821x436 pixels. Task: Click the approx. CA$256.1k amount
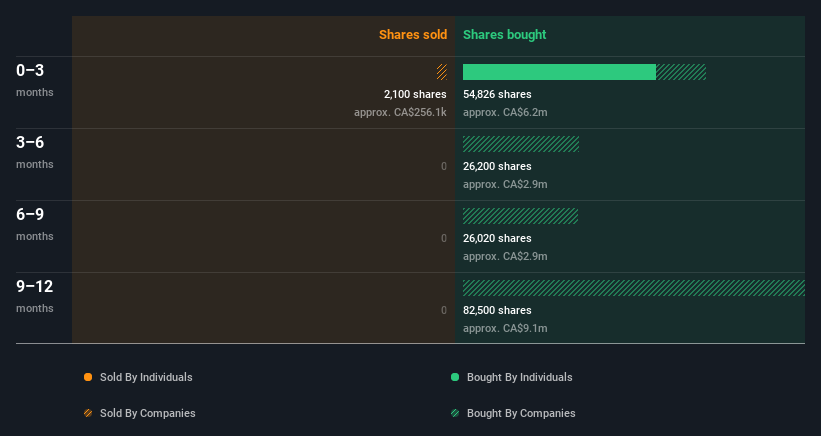pos(400,112)
